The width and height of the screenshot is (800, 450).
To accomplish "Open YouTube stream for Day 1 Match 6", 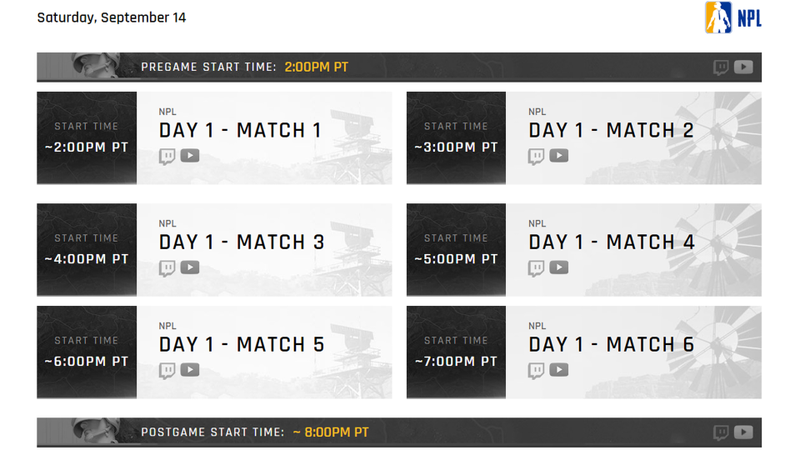I will coord(559,370).
